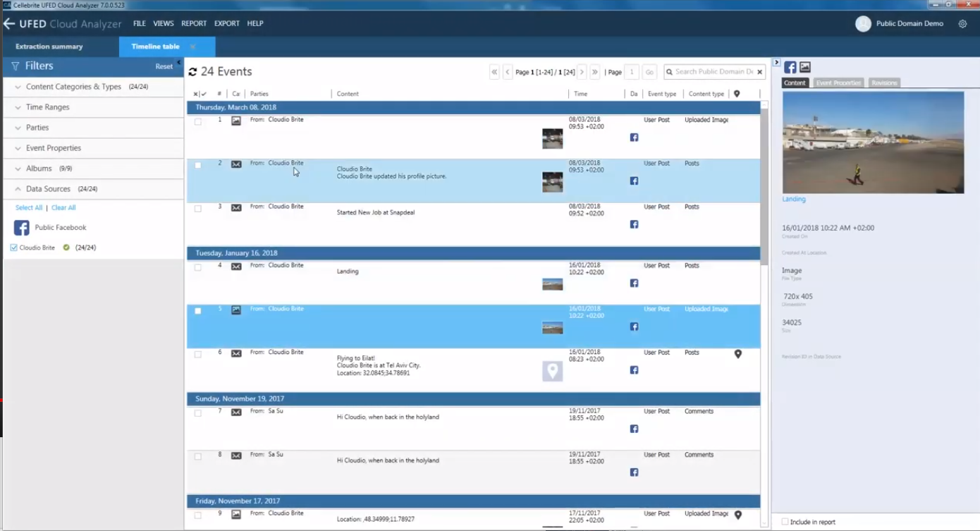The height and width of the screenshot is (531, 980).
Task: Open the FILE menu
Action: (x=140, y=24)
